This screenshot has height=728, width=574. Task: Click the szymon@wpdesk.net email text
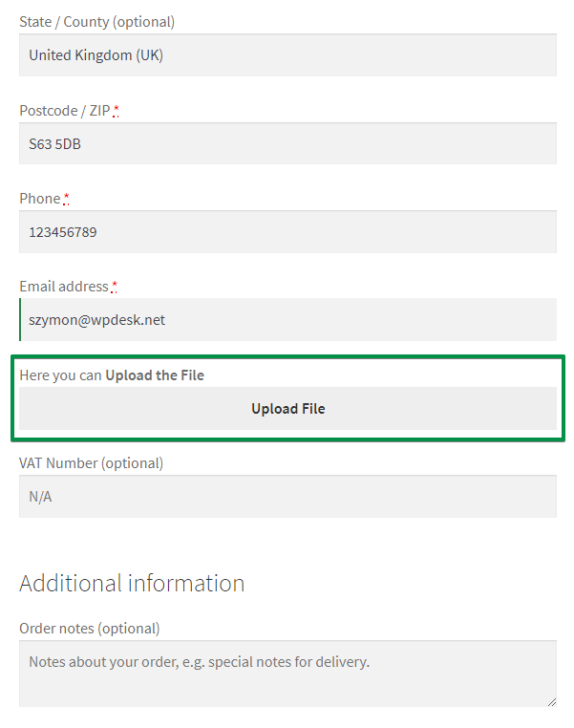(x=97, y=320)
